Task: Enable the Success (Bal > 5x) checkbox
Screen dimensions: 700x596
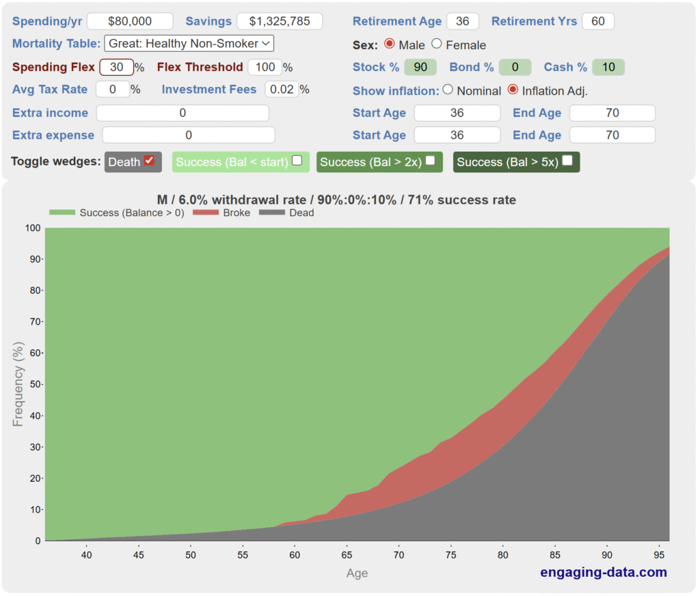Action: click(x=567, y=161)
